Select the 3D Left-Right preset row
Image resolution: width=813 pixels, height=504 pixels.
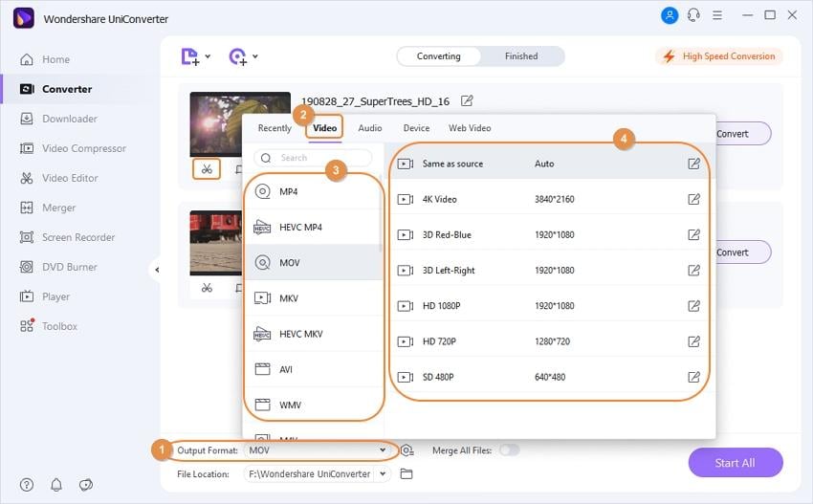tap(549, 270)
